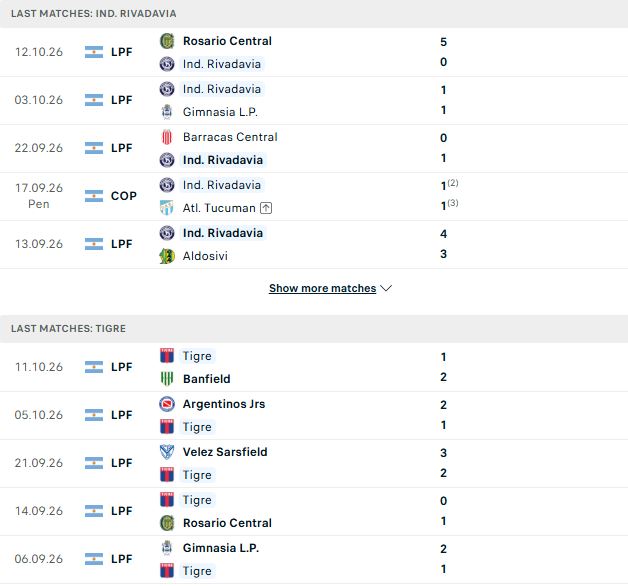
Task: Click the Barracas Central team crest
Action: (x=167, y=137)
